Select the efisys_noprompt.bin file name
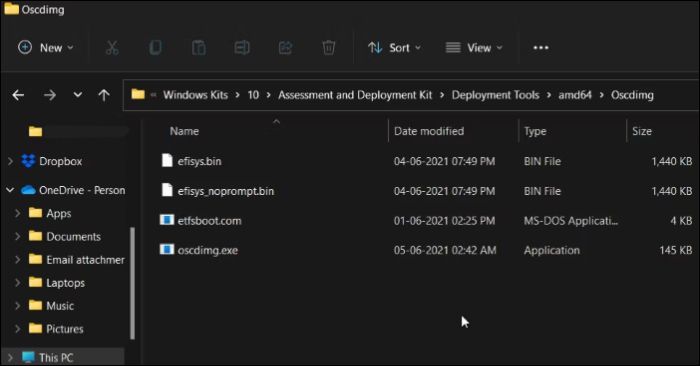700x366 pixels. 226,191
